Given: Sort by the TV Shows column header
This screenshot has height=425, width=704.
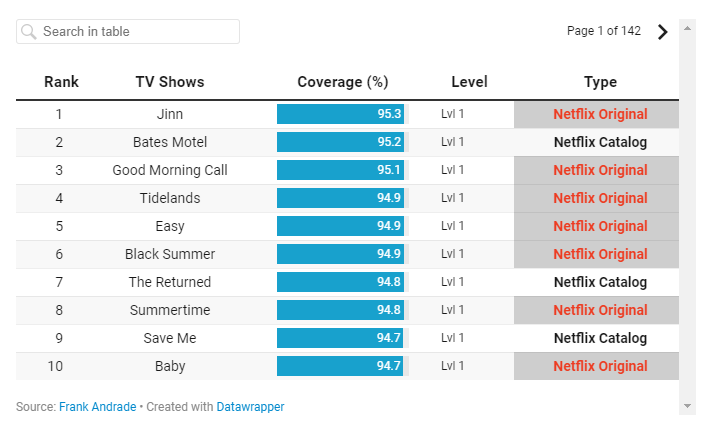Looking at the screenshot, I should point(170,82).
